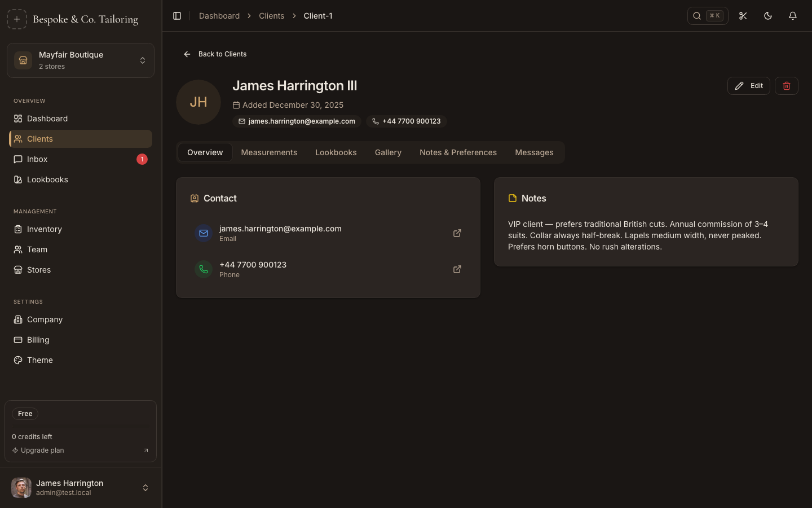Toggle the sidebar with the panel icon
The height and width of the screenshot is (508, 812).
(177, 16)
